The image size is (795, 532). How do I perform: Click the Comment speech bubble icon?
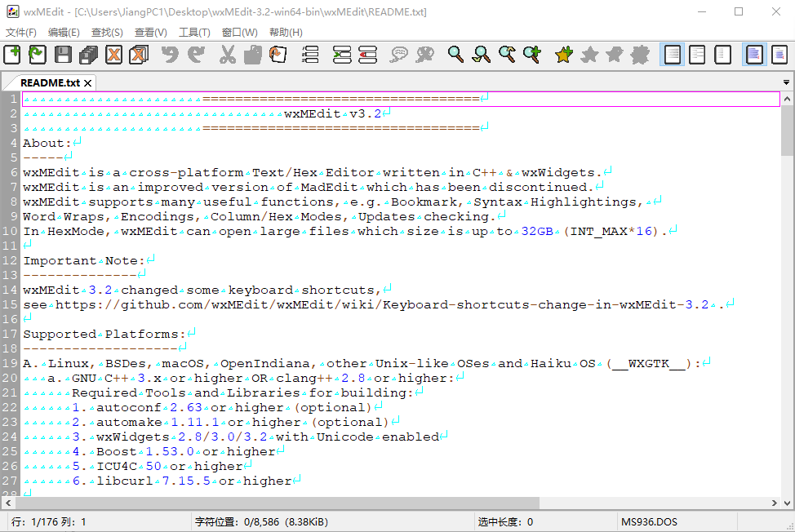(399, 54)
